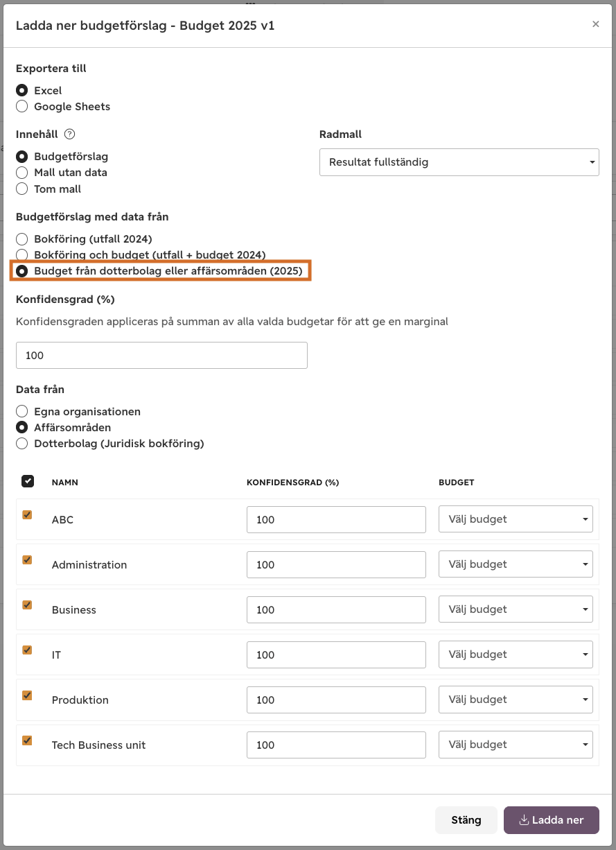This screenshot has height=850, width=616.
Task: Click Business row konfidensgrad field
Action: pos(336,609)
